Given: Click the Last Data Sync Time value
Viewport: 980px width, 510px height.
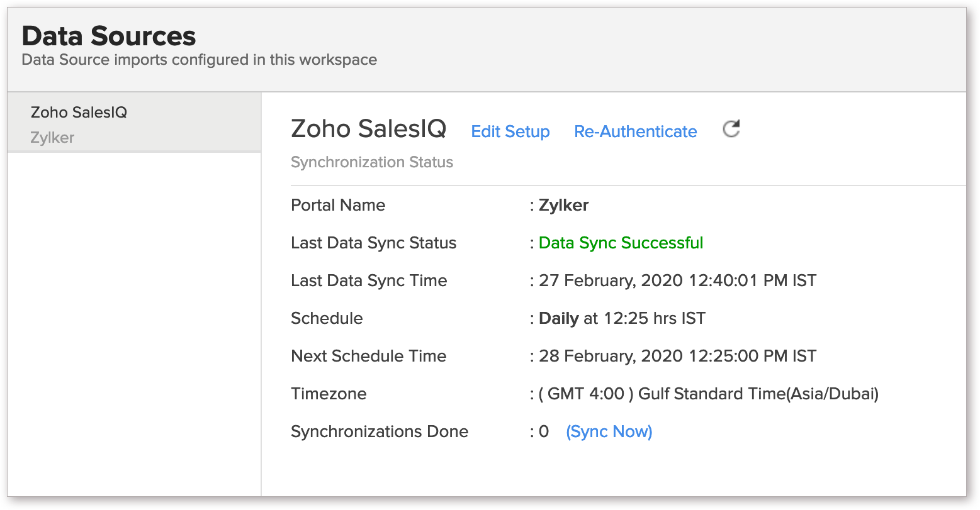Looking at the screenshot, I should point(677,280).
